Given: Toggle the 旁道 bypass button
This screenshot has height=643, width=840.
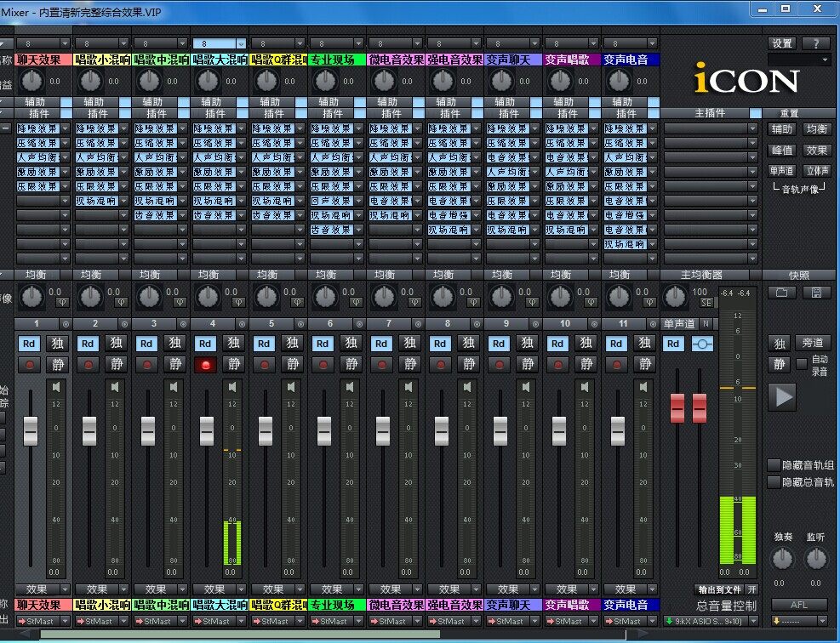Looking at the screenshot, I should [812, 343].
